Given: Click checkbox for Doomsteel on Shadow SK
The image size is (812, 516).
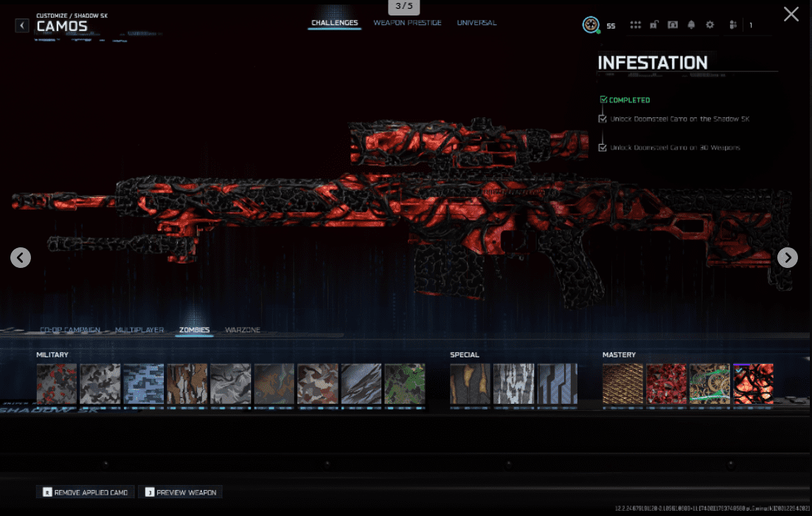Looking at the screenshot, I should pos(603,119).
